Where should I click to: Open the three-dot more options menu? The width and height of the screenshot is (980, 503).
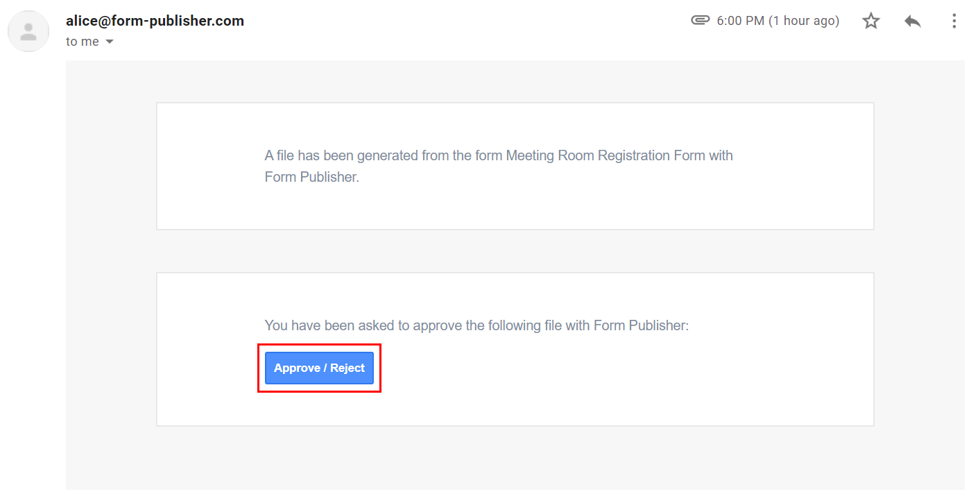point(954,21)
